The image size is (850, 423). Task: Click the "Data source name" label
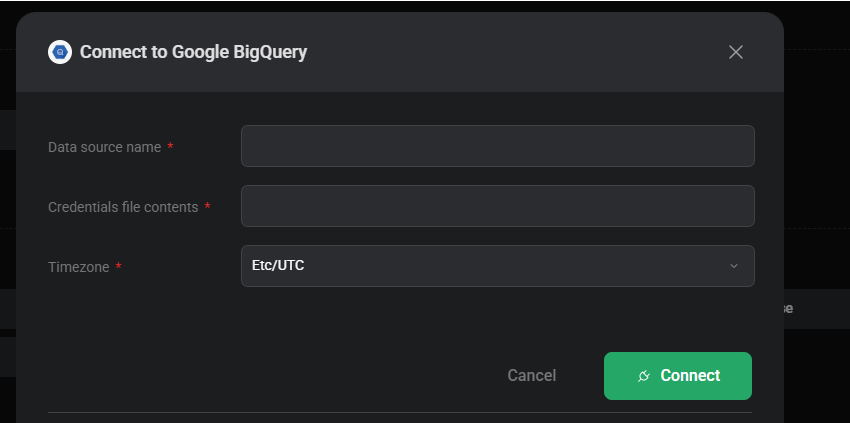coord(105,148)
